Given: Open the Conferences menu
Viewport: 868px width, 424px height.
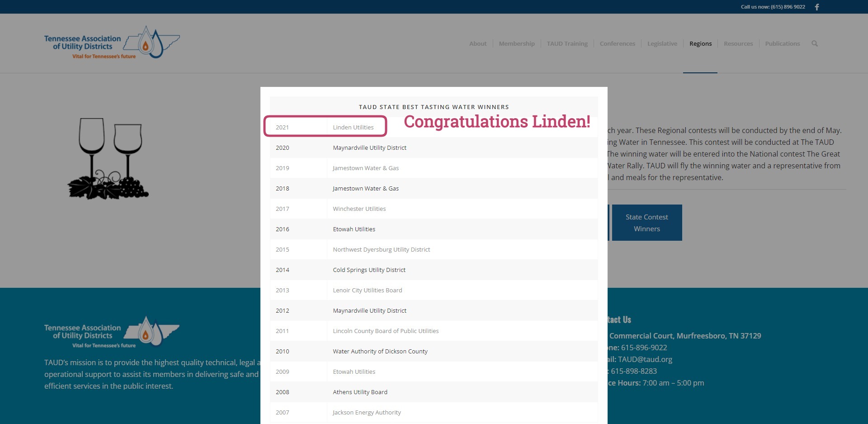Looking at the screenshot, I should coord(618,43).
